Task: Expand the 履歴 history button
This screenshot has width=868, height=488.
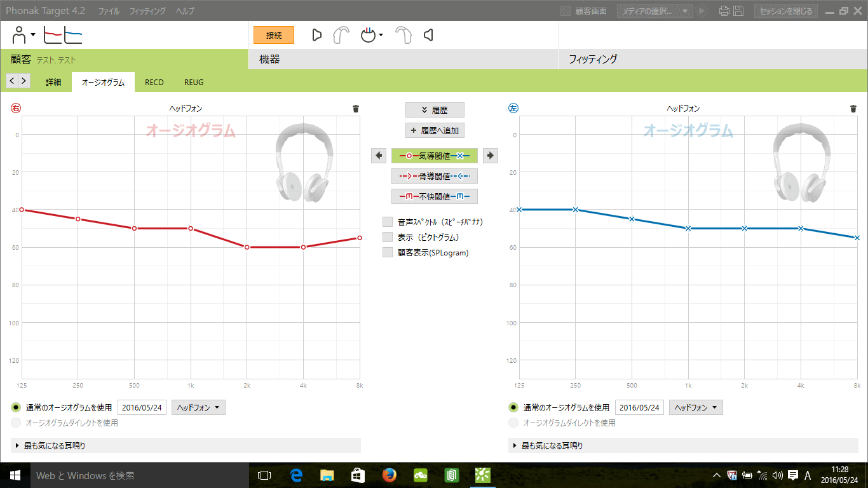Action: (435, 110)
